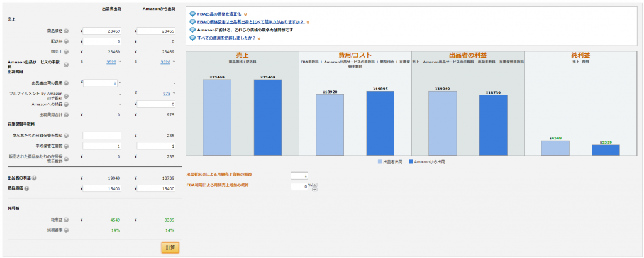The height and width of the screenshot is (258, 644).
Task: Decrease the FBA利用による月間売上増加 percentage
Action: click(x=314, y=188)
